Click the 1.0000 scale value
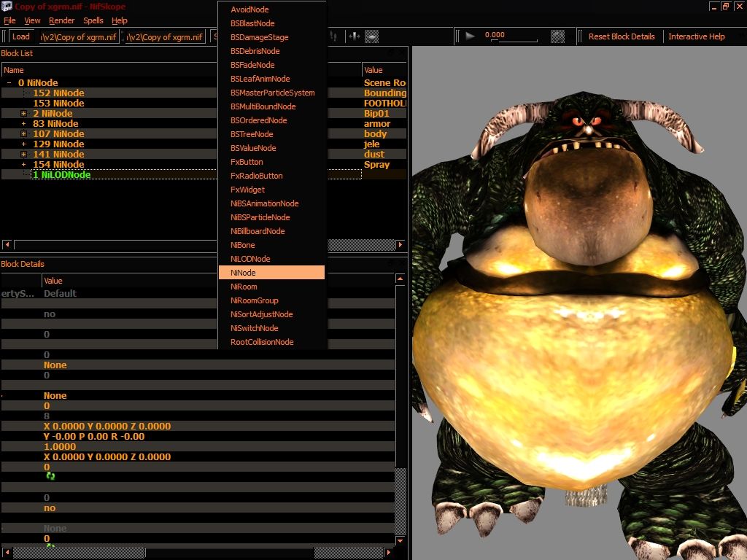The height and width of the screenshot is (560, 747). 60,447
